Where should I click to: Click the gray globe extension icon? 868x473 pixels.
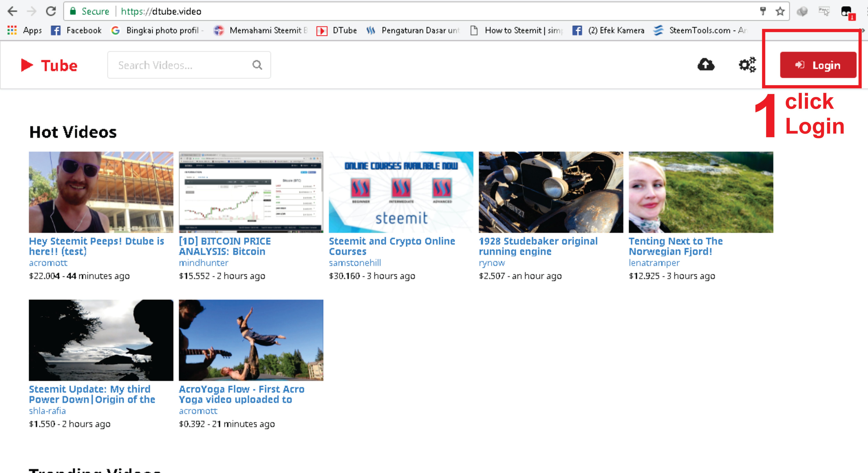pos(802,11)
